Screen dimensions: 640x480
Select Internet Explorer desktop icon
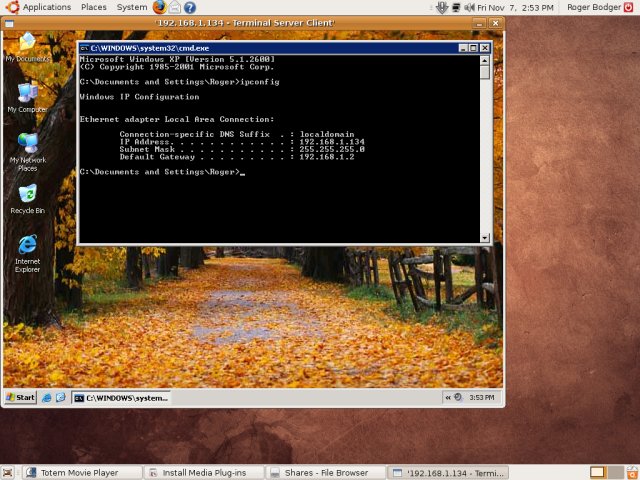tap(27, 253)
